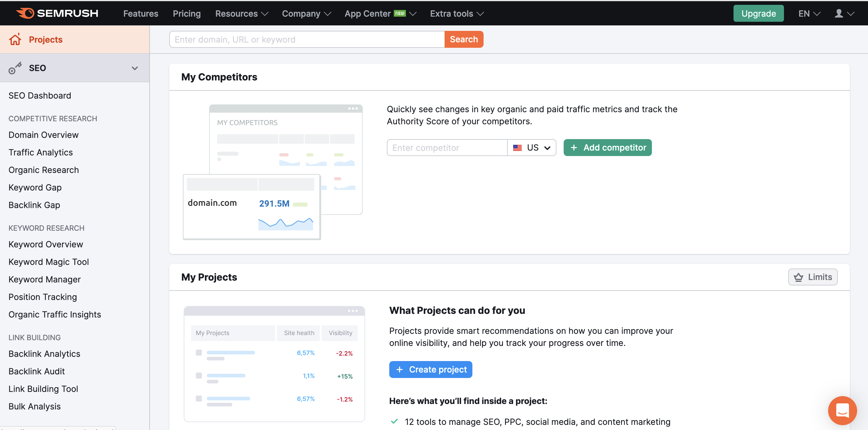Click the SEO key icon in sidebar
The height and width of the screenshot is (430, 868).
pyautogui.click(x=15, y=68)
